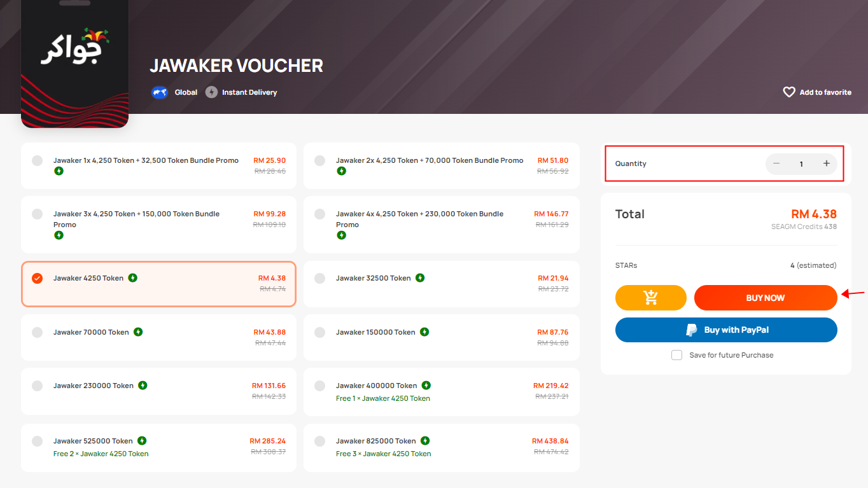Select Jawaker 1x 4,250 + 32,500 Token Bundle radio

point(38,160)
